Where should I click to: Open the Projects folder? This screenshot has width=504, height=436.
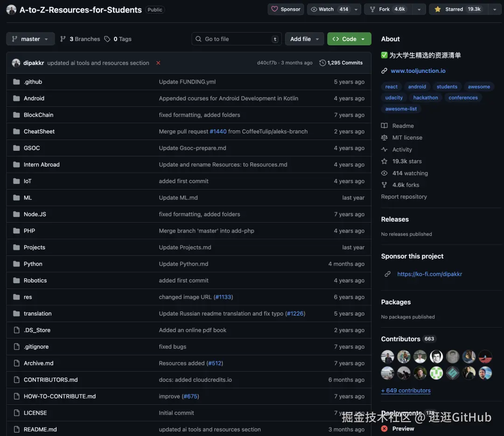pos(35,247)
